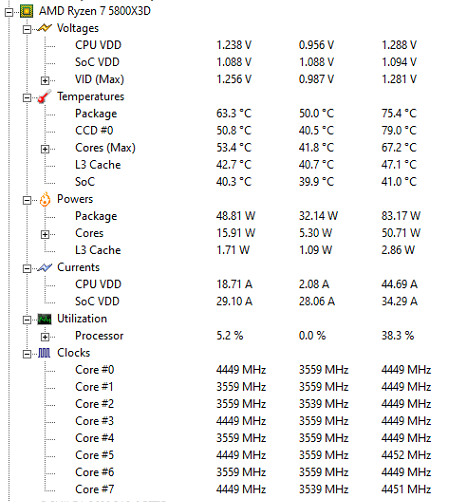Collapse the Voltages section
The width and height of the screenshot is (467, 502).
[27, 30]
